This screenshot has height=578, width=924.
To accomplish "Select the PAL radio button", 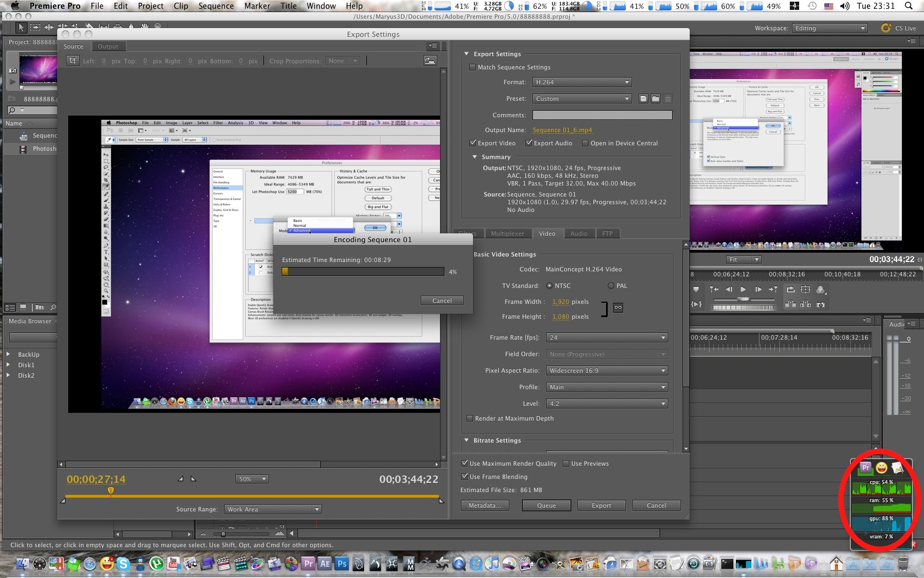I will click(610, 286).
